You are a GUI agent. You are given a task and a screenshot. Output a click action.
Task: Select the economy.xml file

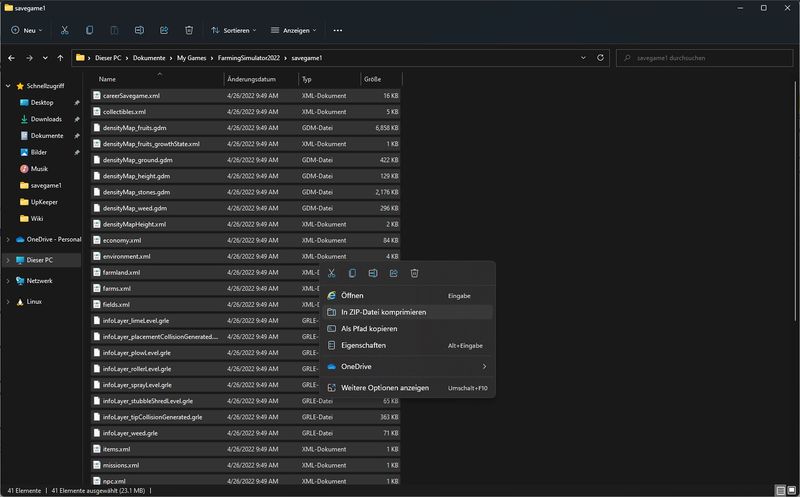click(x=245, y=240)
